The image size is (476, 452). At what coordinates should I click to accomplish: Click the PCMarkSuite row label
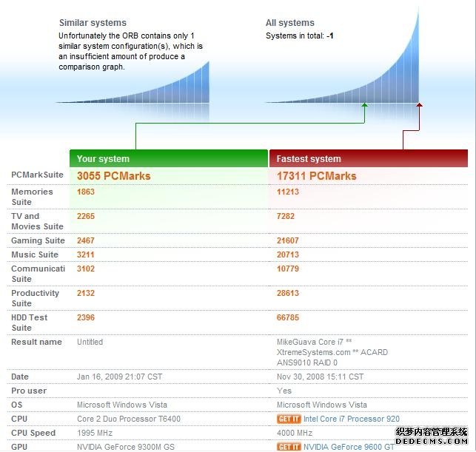tap(37, 175)
